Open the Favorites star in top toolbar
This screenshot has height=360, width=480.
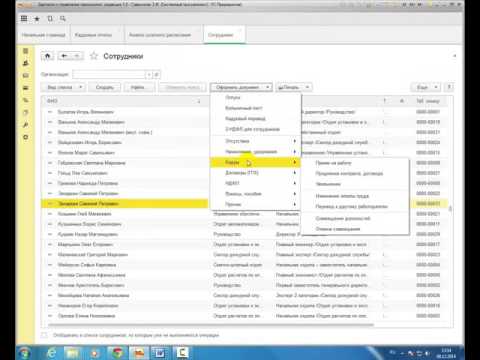(x=37, y=19)
